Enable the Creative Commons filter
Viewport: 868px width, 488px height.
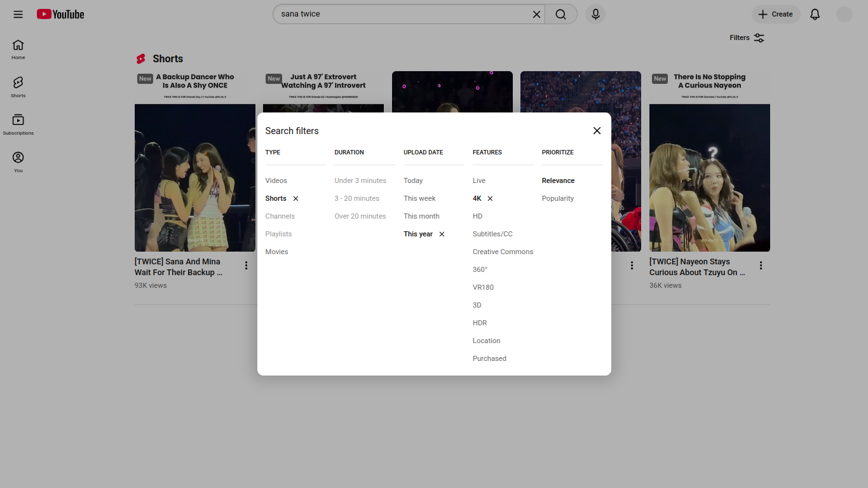pyautogui.click(x=503, y=252)
